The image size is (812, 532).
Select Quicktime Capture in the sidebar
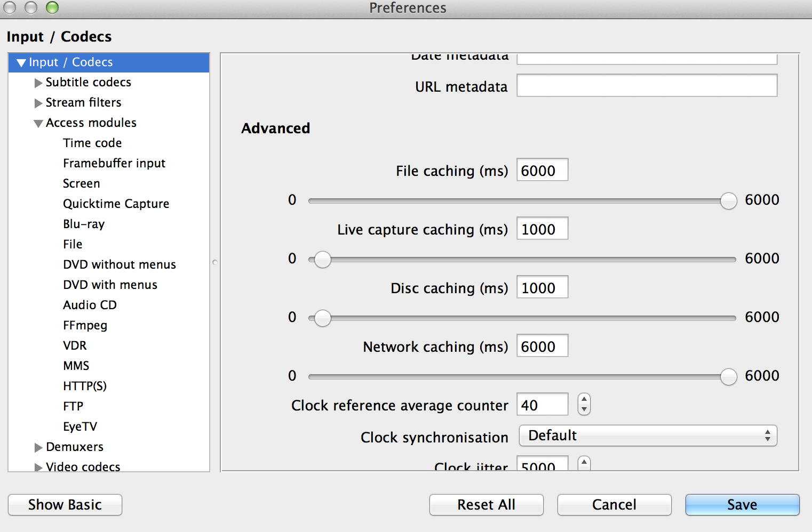116,204
